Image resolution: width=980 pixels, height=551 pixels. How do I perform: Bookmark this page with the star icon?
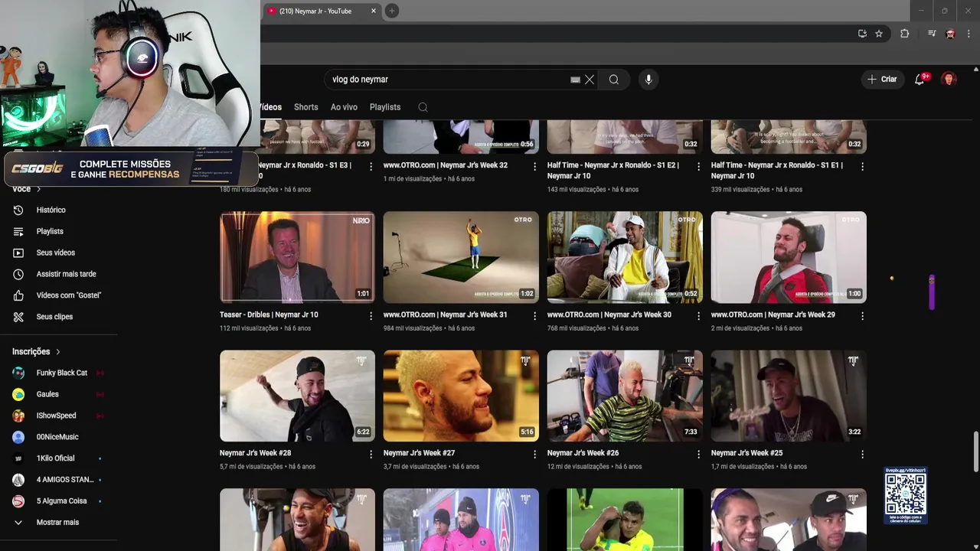tap(879, 34)
